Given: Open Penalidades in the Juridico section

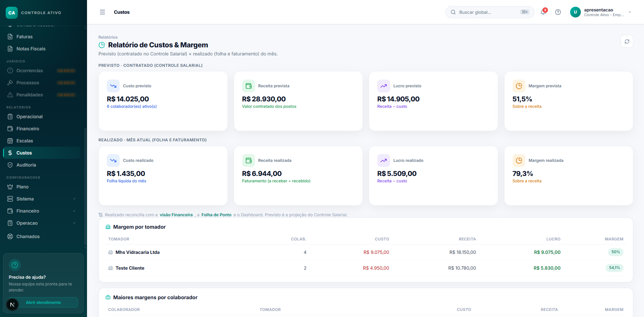Looking at the screenshot, I should [x=42, y=95].
